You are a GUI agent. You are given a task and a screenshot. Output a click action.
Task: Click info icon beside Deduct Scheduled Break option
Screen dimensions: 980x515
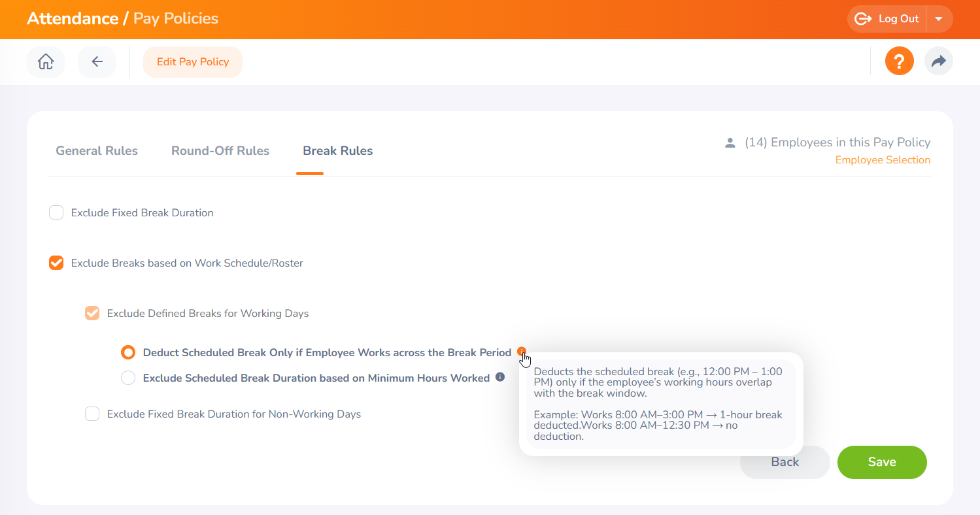tap(521, 352)
